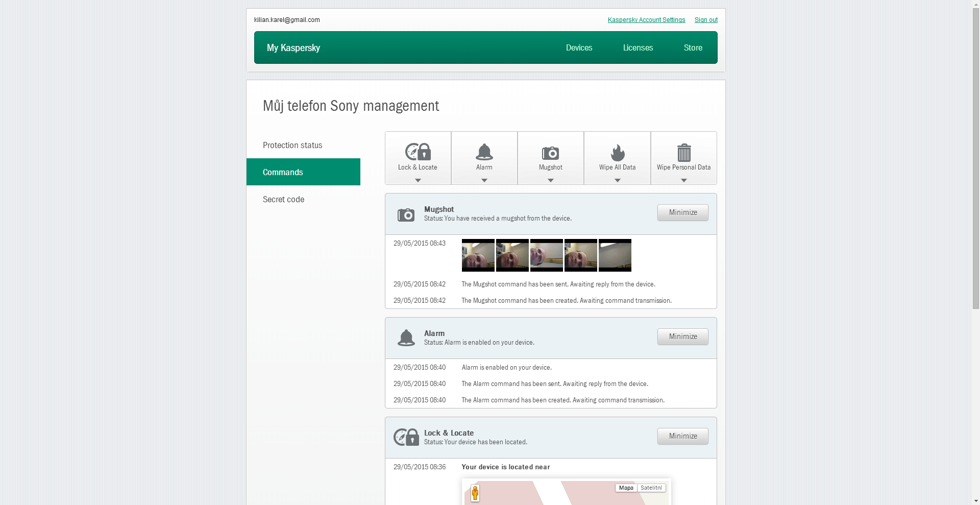Open the Devices menu
The width and height of the screenshot is (980, 505).
[x=579, y=47]
